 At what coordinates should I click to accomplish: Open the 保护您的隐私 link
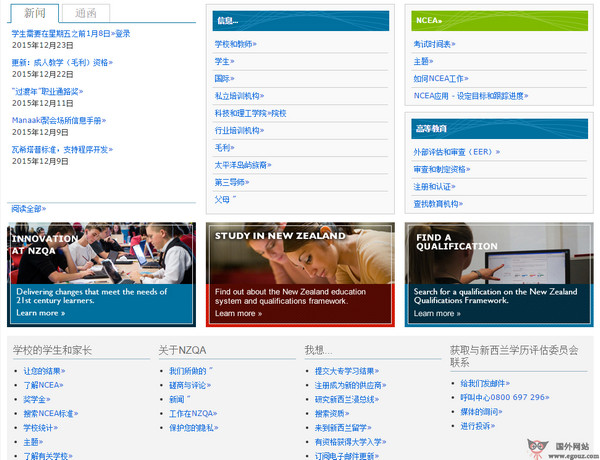tap(194, 428)
